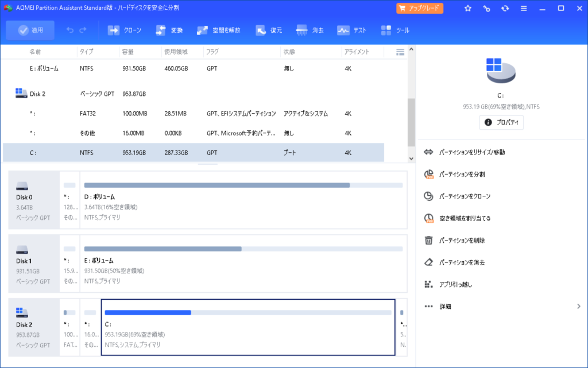Select the last small partition on Disk 2

(x=402, y=328)
